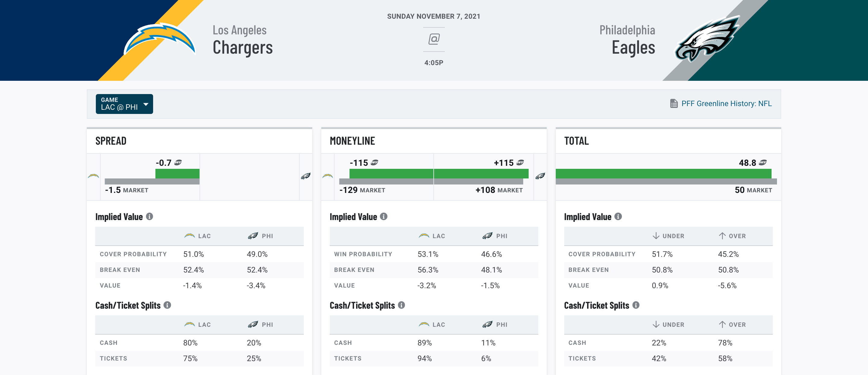
Task: Click Eagles icon right of Spread bar
Action: click(x=306, y=176)
